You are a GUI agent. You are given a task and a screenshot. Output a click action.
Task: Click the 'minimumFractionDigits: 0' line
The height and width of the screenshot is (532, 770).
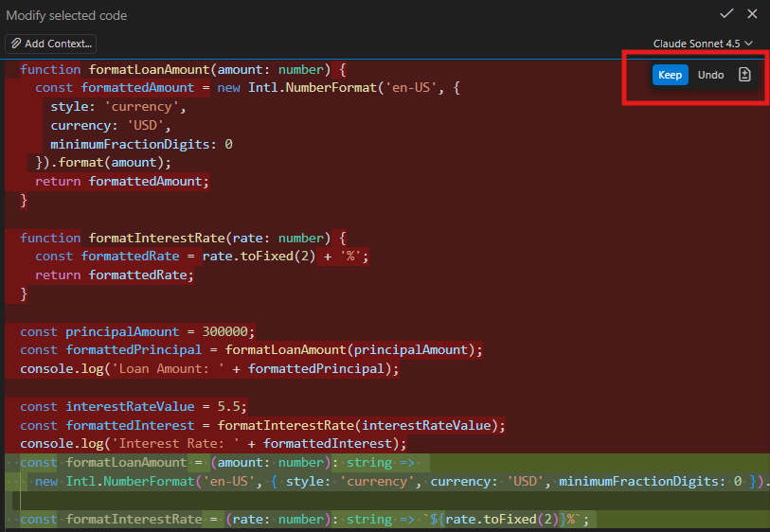click(141, 144)
